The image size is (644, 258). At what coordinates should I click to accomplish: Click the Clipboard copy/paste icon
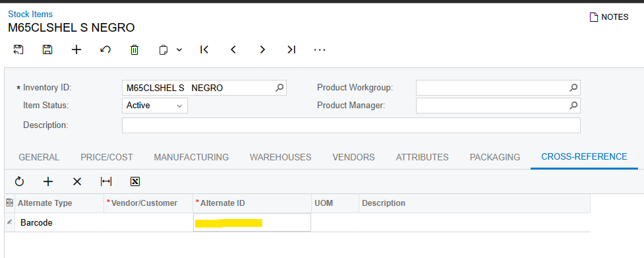pos(163,50)
